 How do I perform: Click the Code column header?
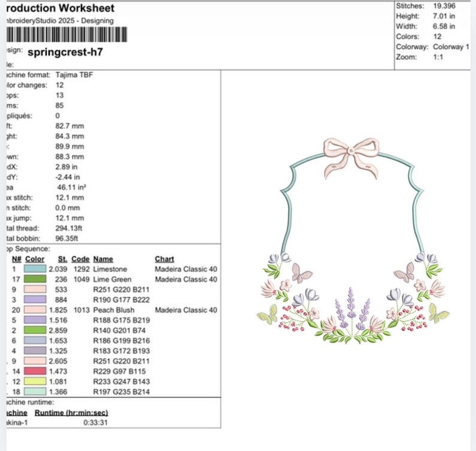(x=80, y=259)
